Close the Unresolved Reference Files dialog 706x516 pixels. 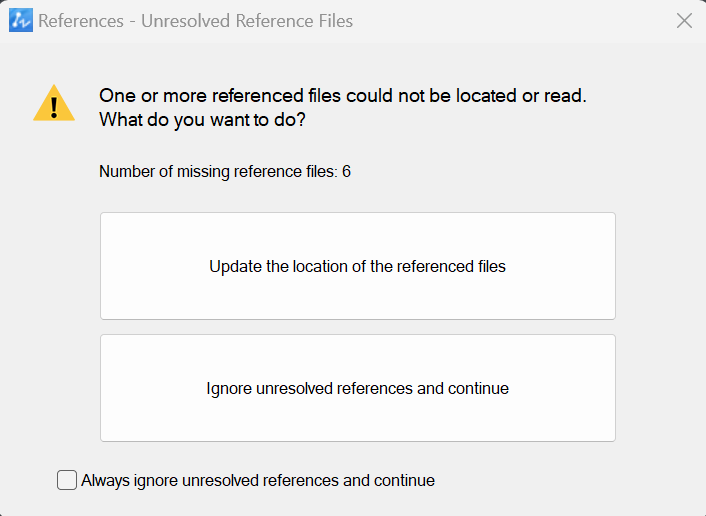(x=684, y=21)
